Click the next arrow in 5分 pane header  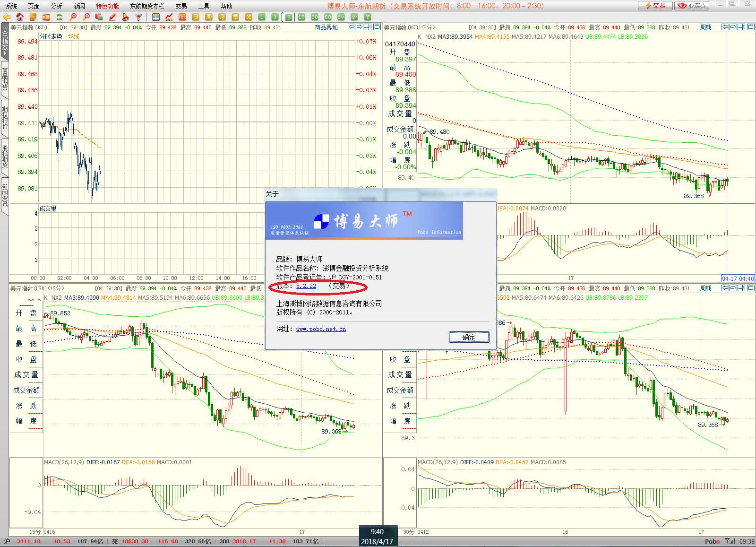[733, 27]
